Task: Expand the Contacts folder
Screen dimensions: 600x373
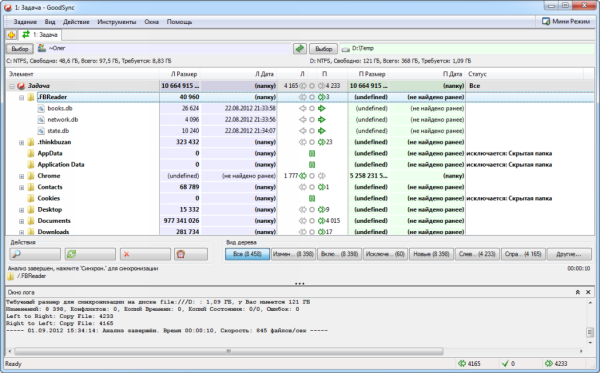Action: 21,187
